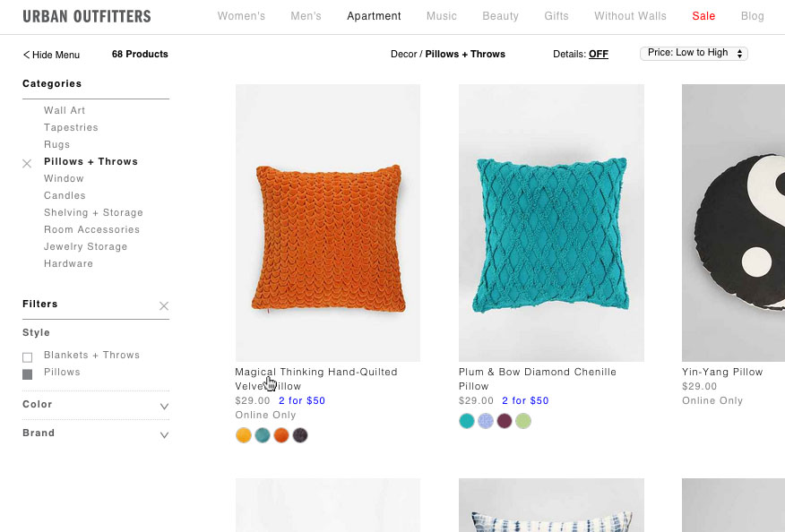This screenshot has height=532, width=785.
Task: Select the Wall Art category
Action: point(64,110)
